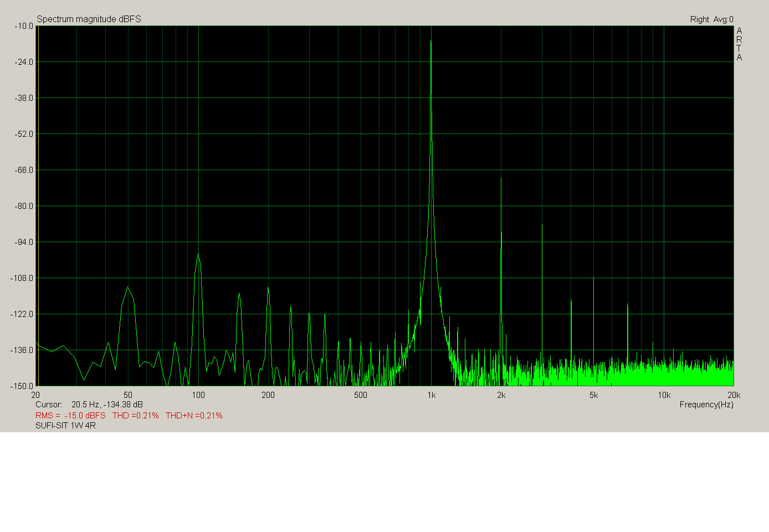
Task: Click the -10.0 y-axis label
Action: (x=24, y=26)
